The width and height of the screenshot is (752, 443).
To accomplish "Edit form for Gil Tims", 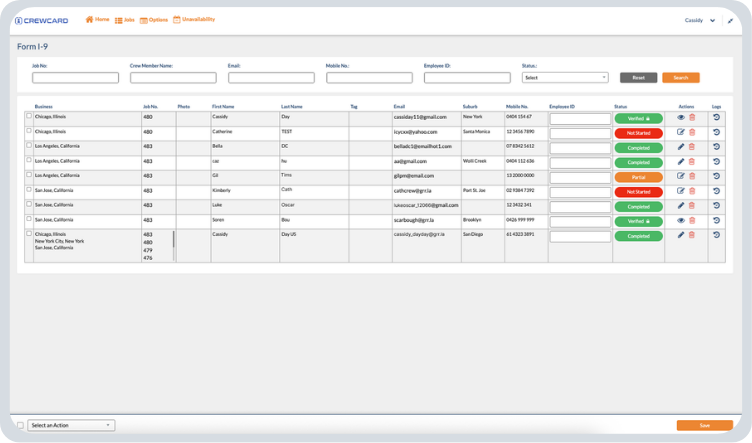I will (x=681, y=176).
